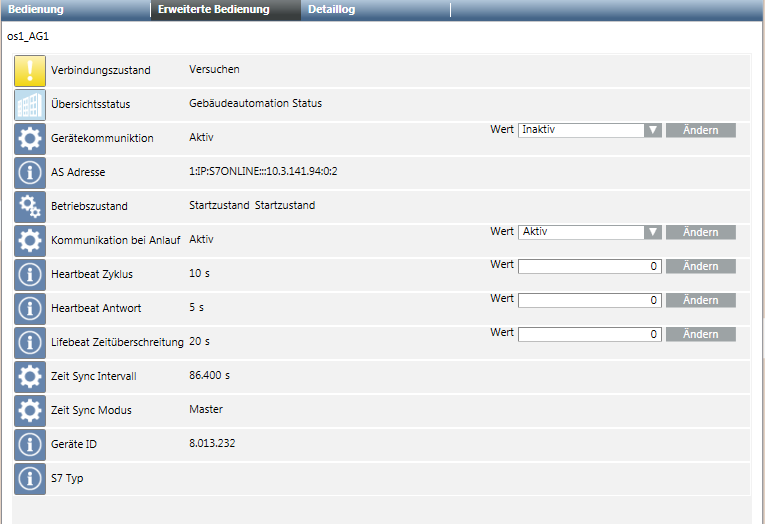
Task: Click the info icon next to AS Adresse
Action: 30,172
